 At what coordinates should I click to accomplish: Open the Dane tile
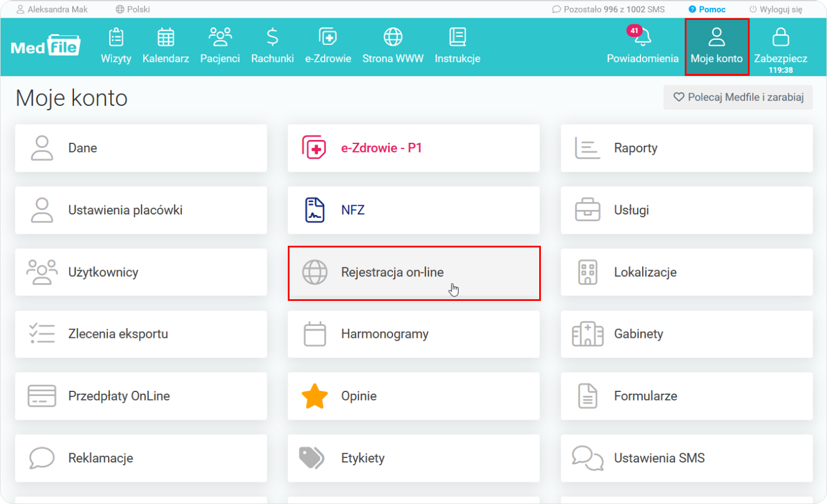point(141,148)
